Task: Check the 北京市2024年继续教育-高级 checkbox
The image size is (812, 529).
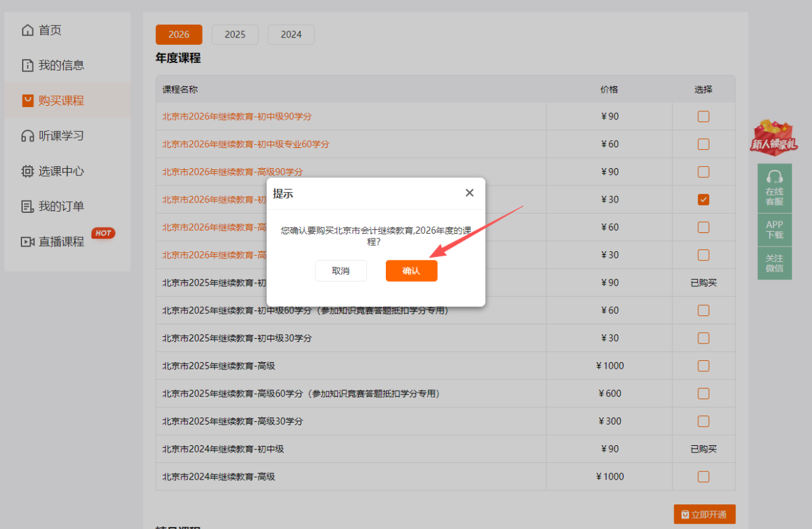Action: click(703, 477)
